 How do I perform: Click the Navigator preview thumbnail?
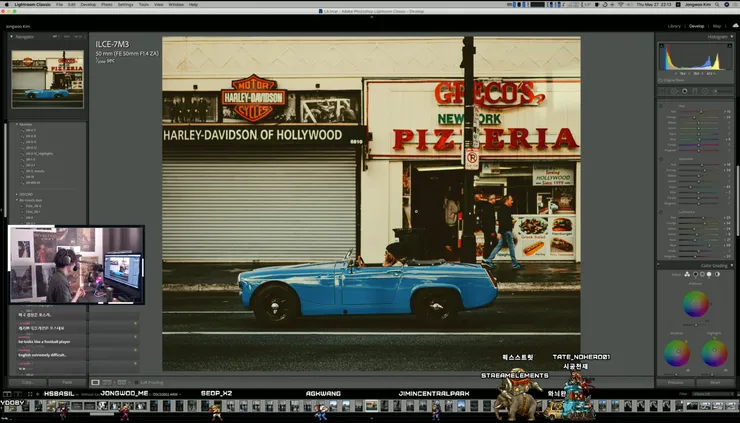click(x=47, y=79)
